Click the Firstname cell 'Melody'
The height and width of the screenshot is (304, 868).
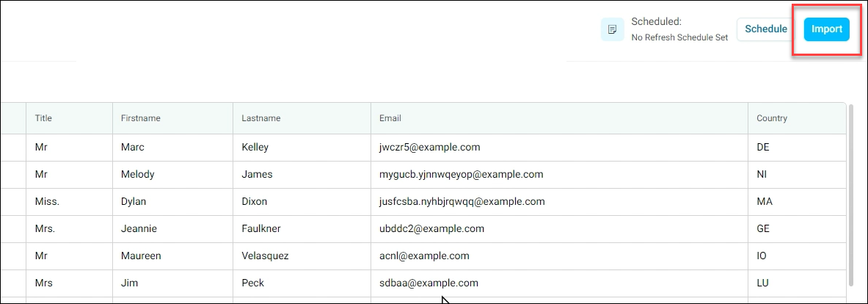click(172, 175)
